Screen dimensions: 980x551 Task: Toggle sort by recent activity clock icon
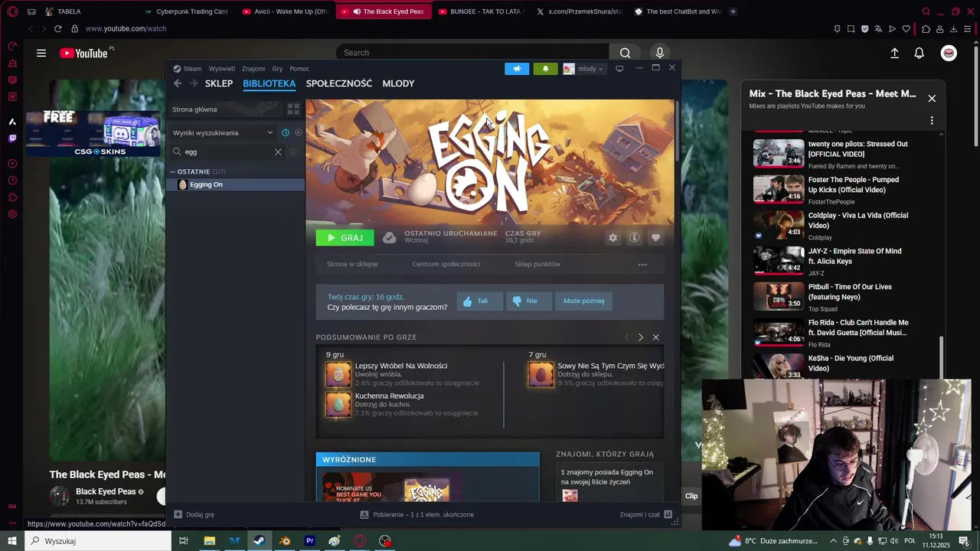(286, 132)
